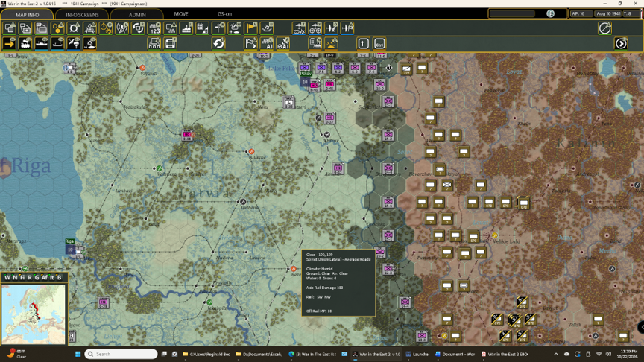Select the tank-explosion mode icon
Viewport: 644px width, 362px height.
tap(90, 43)
